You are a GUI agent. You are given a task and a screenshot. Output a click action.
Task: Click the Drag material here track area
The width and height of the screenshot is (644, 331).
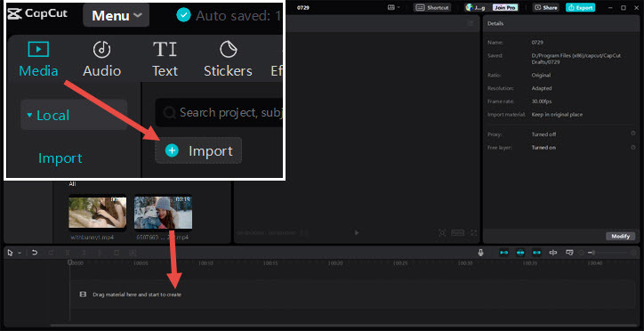tap(353, 295)
